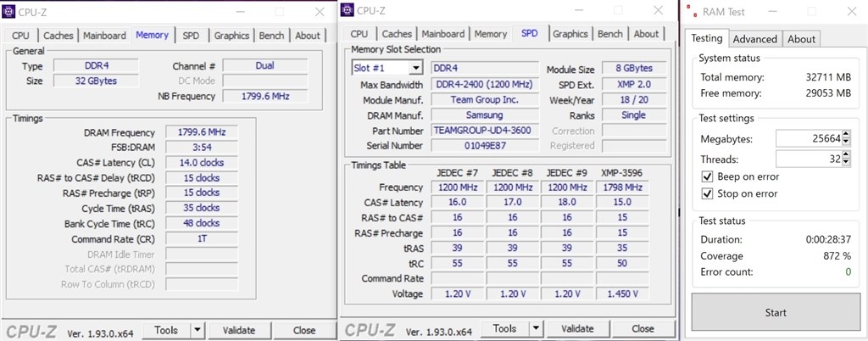The image size is (868, 341).
Task: Click Tools button in Memory window
Action: pos(166,331)
